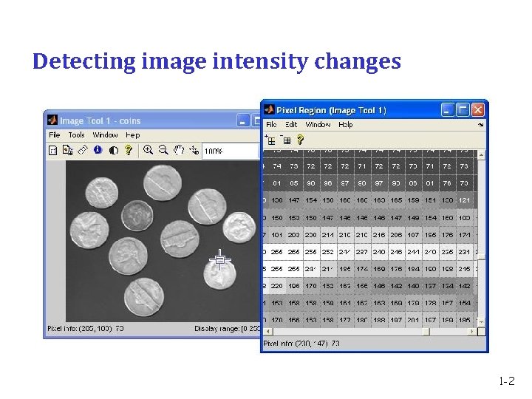This screenshot has width=532, height=399.
Task: Select pixel cell with value 201
Action: click(x=413, y=320)
